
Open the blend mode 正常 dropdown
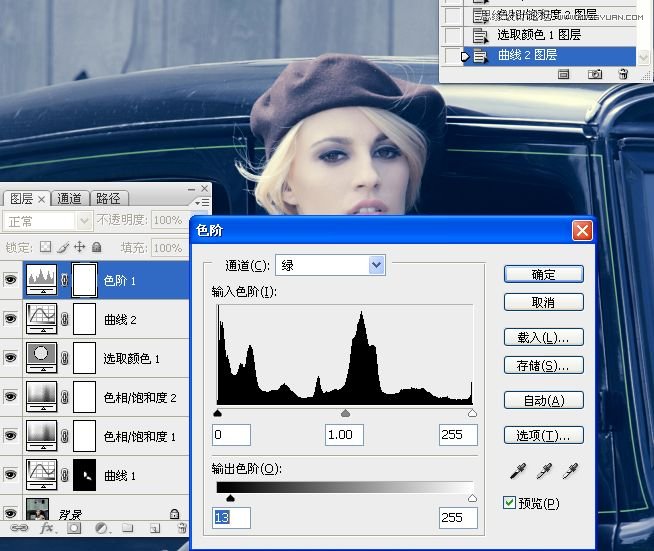(48, 220)
